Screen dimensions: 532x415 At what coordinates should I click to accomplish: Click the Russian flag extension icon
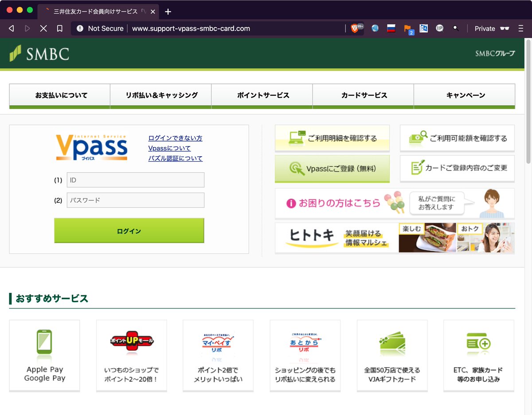click(x=391, y=28)
